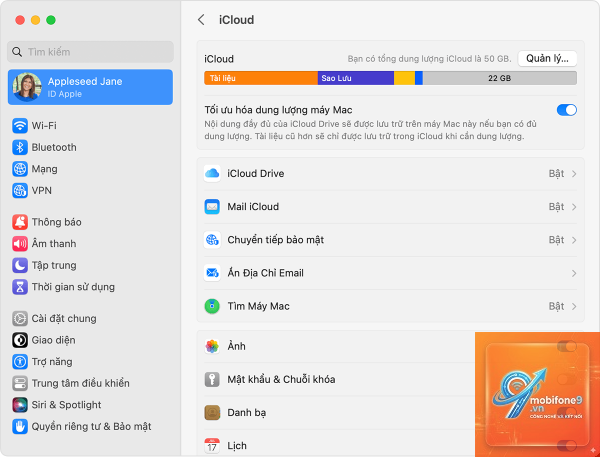Click purple Sao Lưu storage segment

click(x=355, y=78)
